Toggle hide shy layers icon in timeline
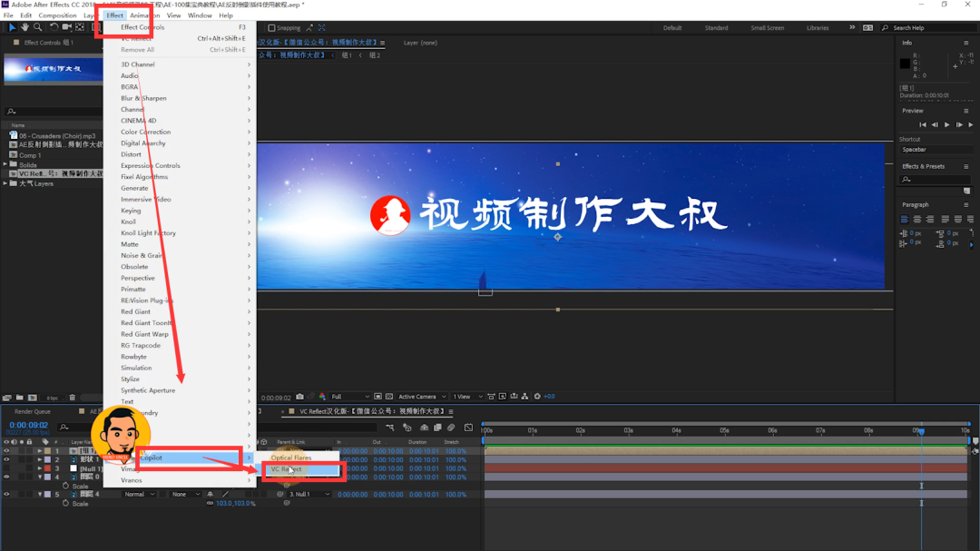Screen dimensions: 980x551 tap(425, 428)
